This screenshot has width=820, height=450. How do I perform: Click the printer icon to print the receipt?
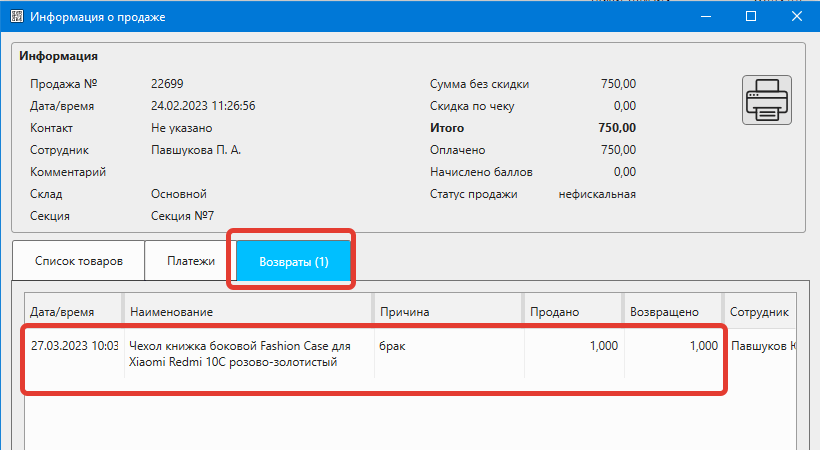[766, 100]
